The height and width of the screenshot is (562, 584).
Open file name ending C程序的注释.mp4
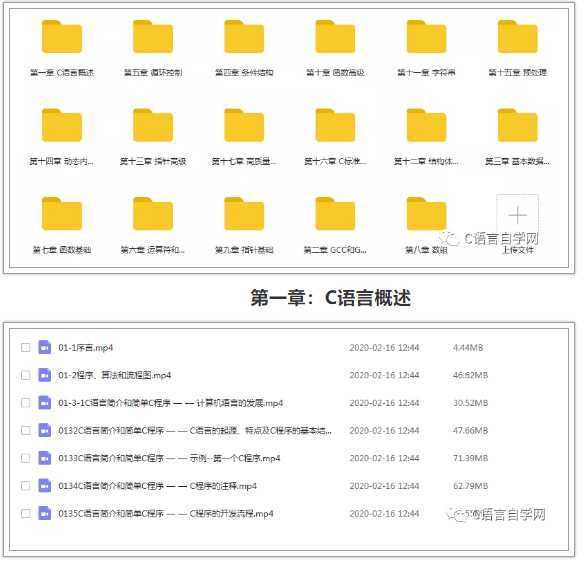pyautogui.click(x=158, y=486)
